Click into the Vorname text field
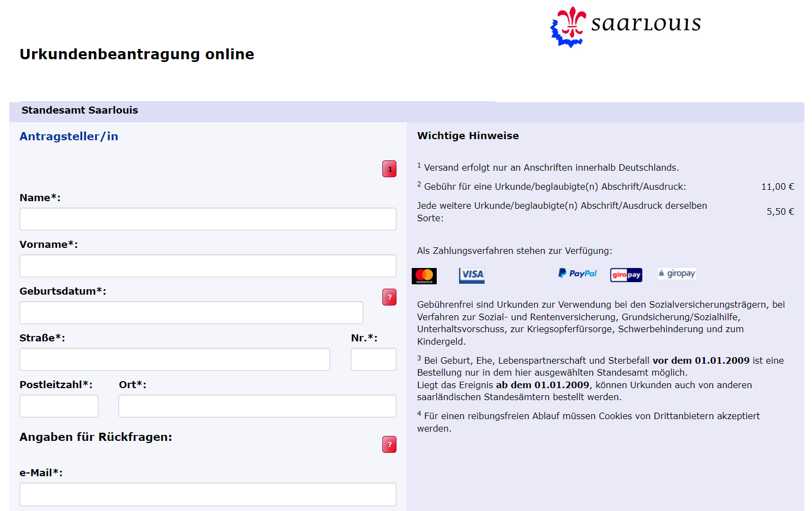Image resolution: width=812 pixels, height=511 pixels. click(208, 266)
